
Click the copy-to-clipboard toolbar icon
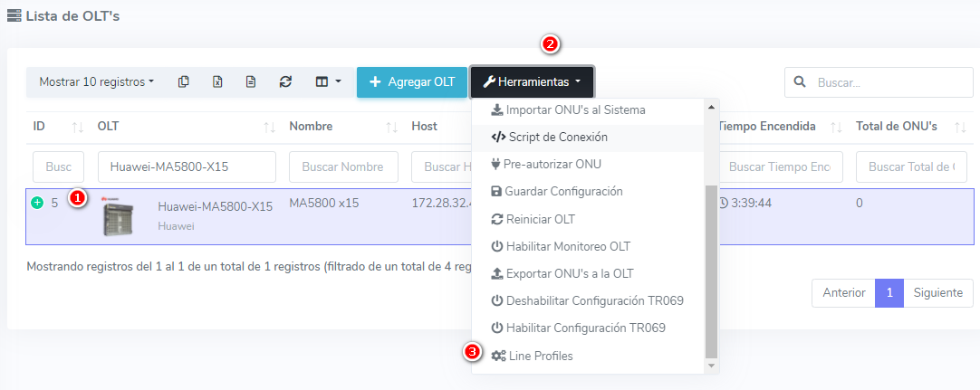[x=184, y=81]
